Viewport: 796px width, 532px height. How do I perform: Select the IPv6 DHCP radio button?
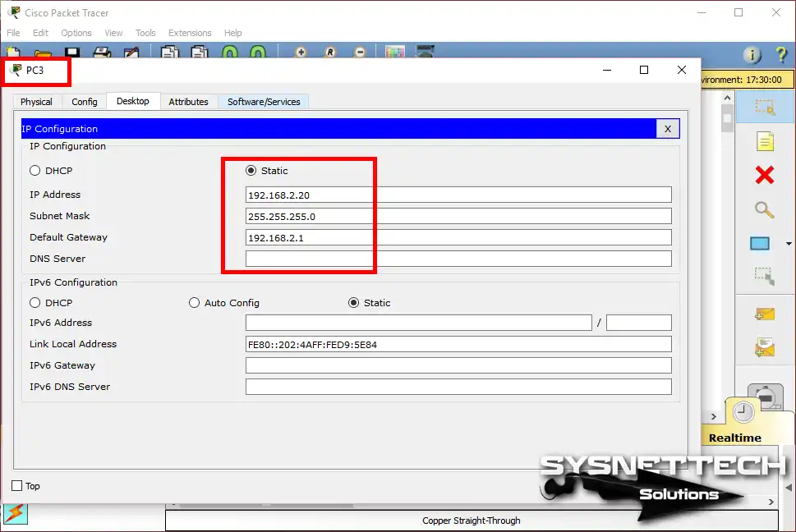[35, 303]
